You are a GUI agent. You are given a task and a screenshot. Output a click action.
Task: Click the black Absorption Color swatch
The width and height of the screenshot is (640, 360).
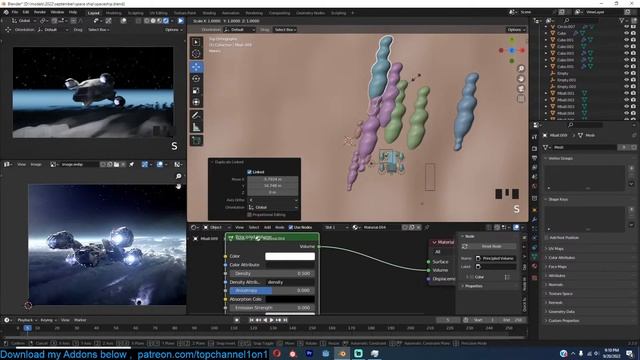coord(290,299)
